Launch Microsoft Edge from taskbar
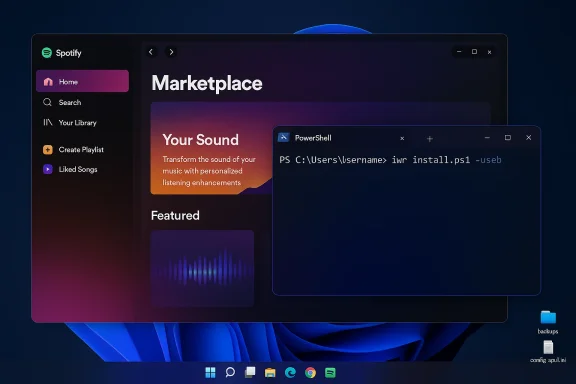Image resolution: width=576 pixels, height=384 pixels. click(290, 373)
